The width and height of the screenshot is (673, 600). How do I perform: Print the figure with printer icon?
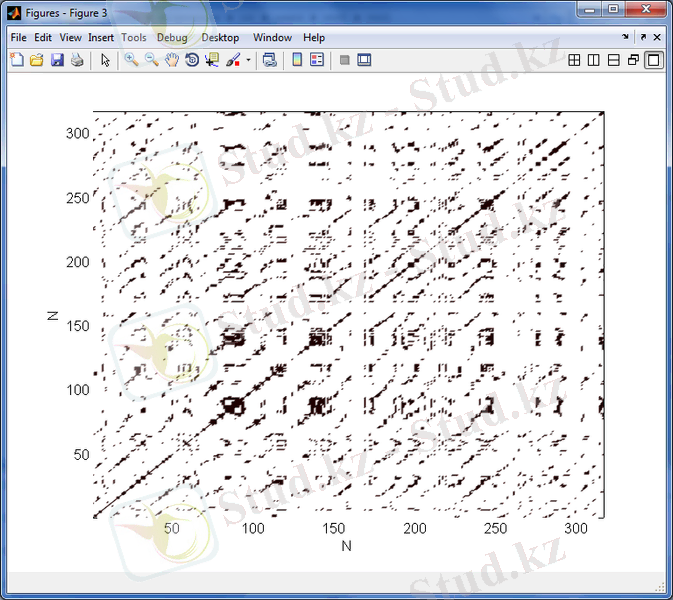pyautogui.click(x=77, y=60)
